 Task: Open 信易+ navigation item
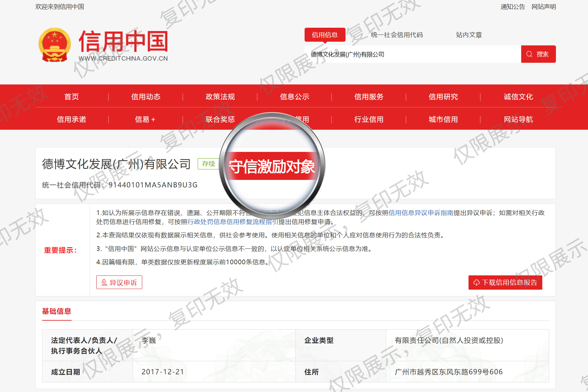[x=145, y=119]
